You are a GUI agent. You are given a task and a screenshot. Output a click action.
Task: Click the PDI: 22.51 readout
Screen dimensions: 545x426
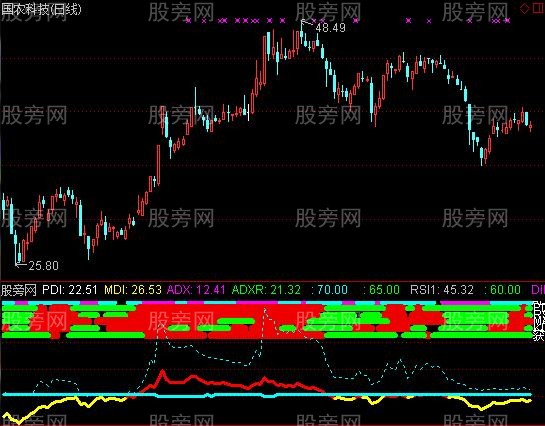point(70,289)
